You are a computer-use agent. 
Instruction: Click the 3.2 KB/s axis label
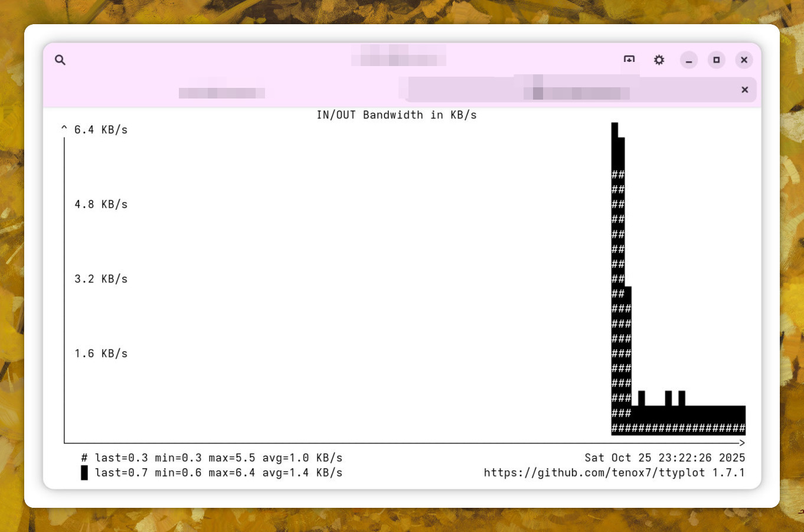pos(100,278)
